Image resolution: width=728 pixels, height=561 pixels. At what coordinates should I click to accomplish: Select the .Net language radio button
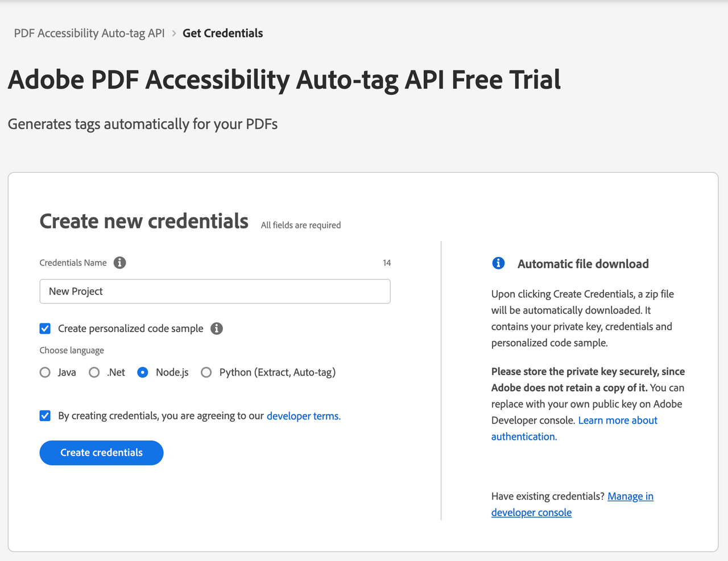pyautogui.click(x=94, y=372)
